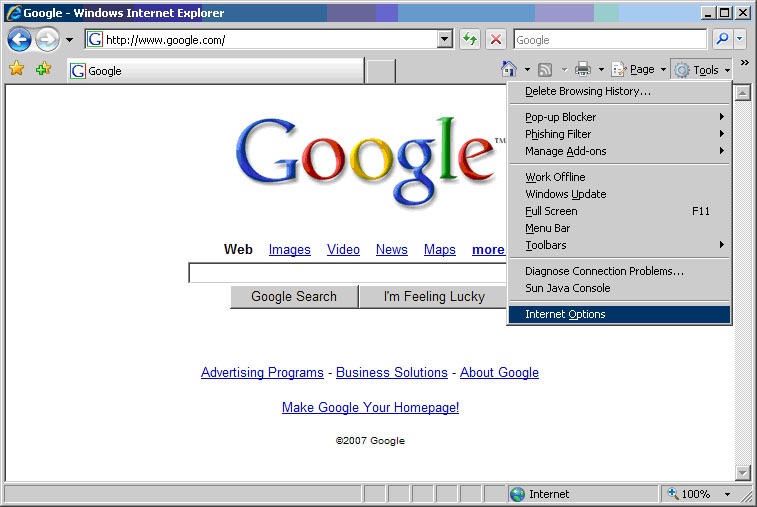The width and height of the screenshot is (757, 507).
Task: Click the Refresh page icon
Action: [x=469, y=40]
